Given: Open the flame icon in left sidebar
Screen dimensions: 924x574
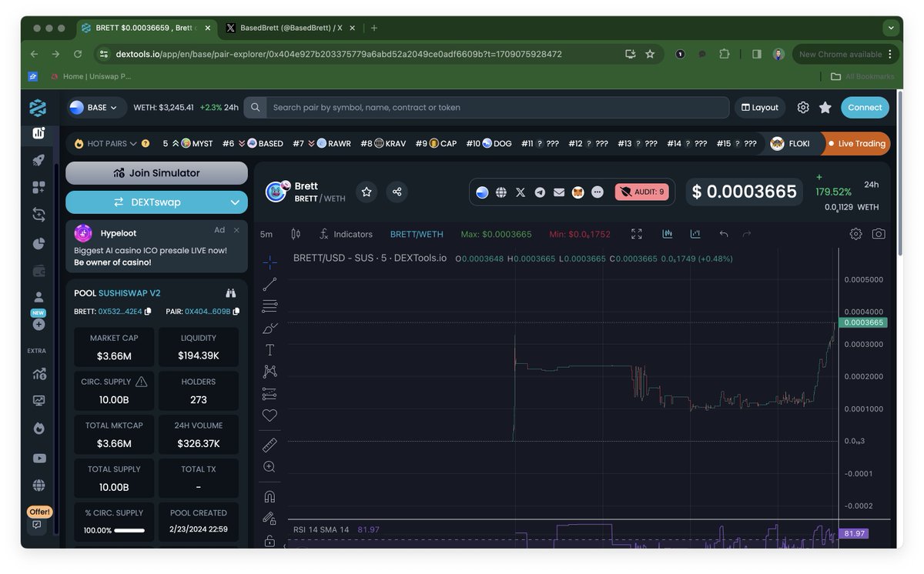Looking at the screenshot, I should point(38,429).
